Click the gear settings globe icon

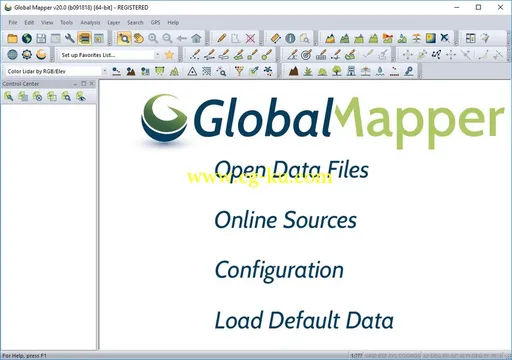coord(27,55)
